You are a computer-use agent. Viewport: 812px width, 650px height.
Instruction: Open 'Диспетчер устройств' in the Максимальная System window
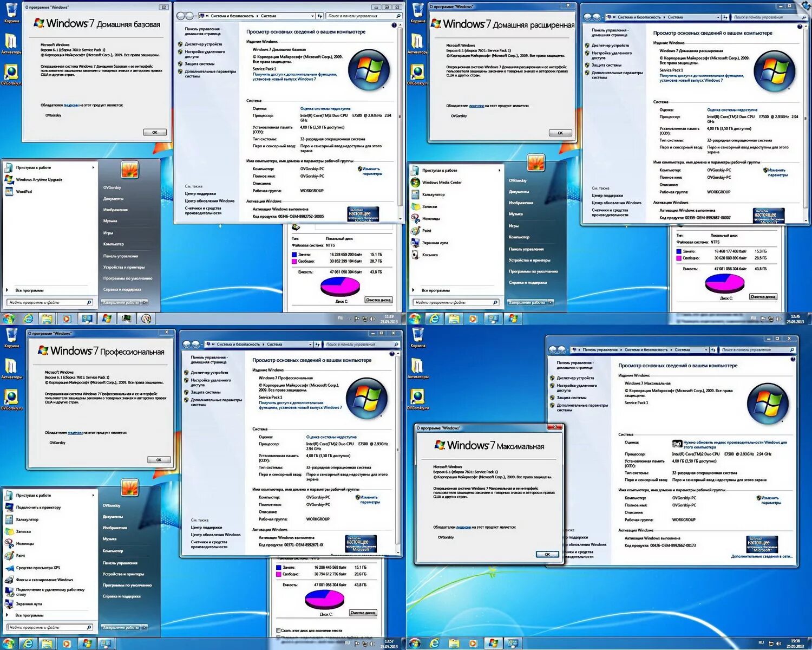[x=575, y=378]
